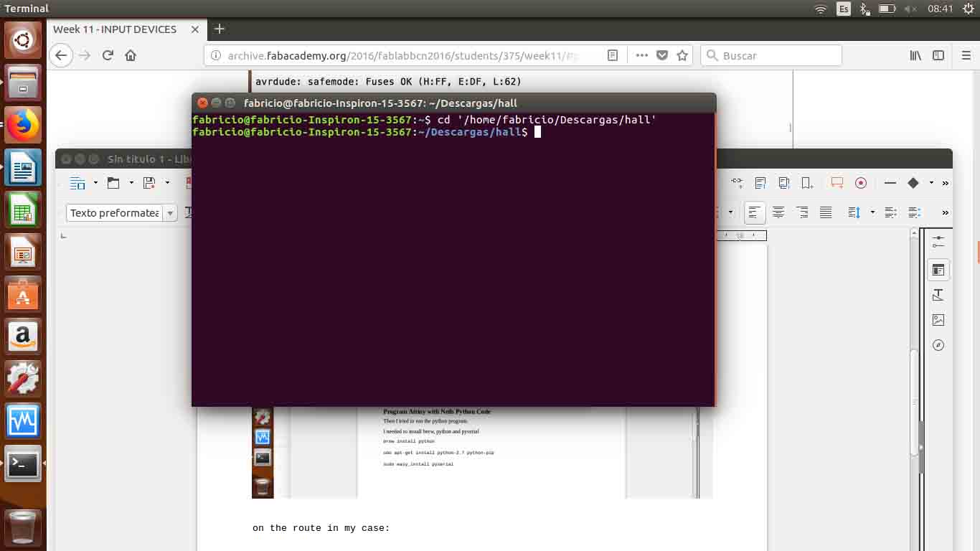Insert a bookmark in Writer
Image resolution: width=980 pixels, height=551 pixels.
807,183
